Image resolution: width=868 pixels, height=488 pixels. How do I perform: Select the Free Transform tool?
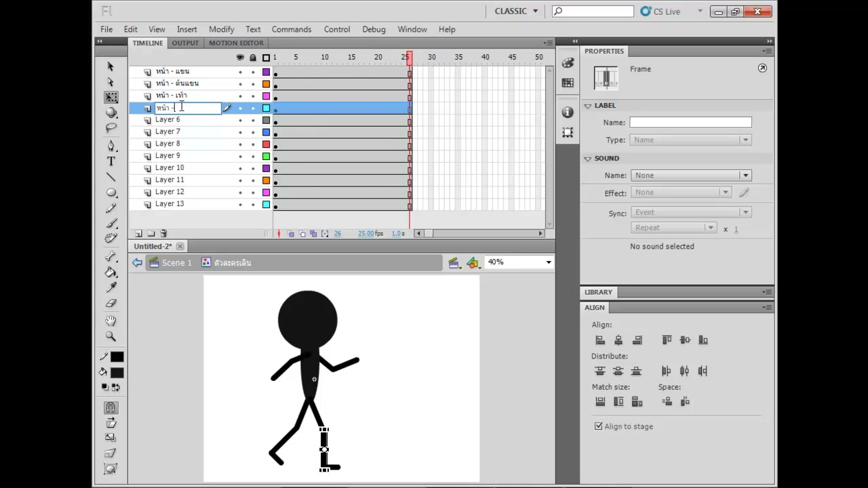click(x=111, y=98)
